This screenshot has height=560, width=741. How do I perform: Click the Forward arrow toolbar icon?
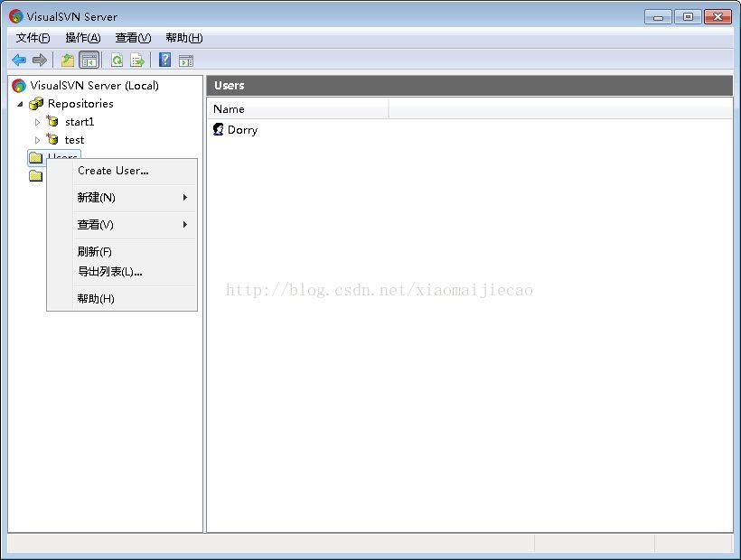point(39,60)
